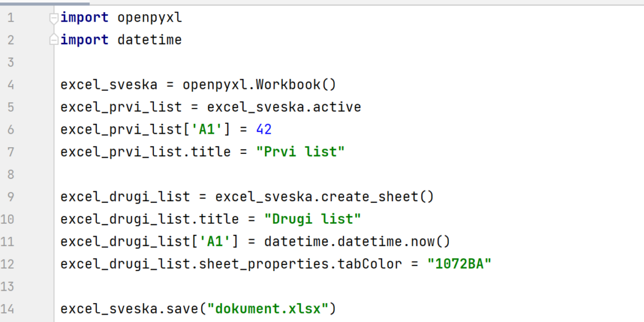Click the "Prvi list" string literal
644x322 pixels.
(x=300, y=152)
